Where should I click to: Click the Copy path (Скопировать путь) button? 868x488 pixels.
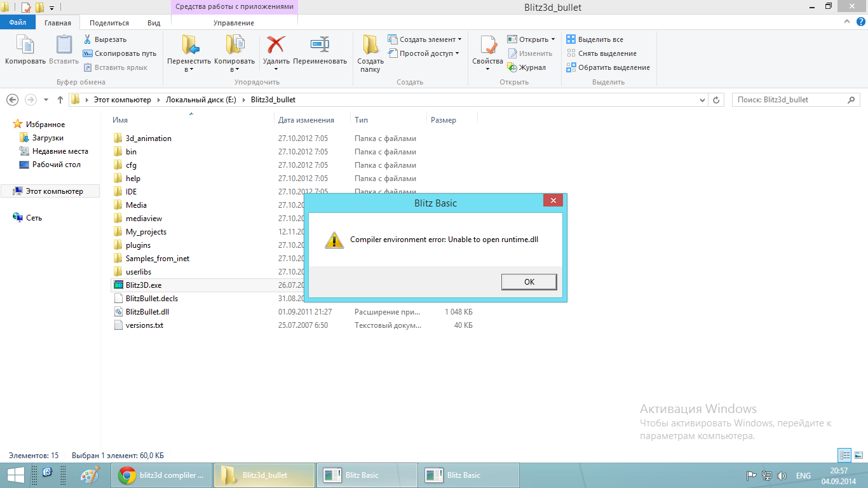point(119,53)
